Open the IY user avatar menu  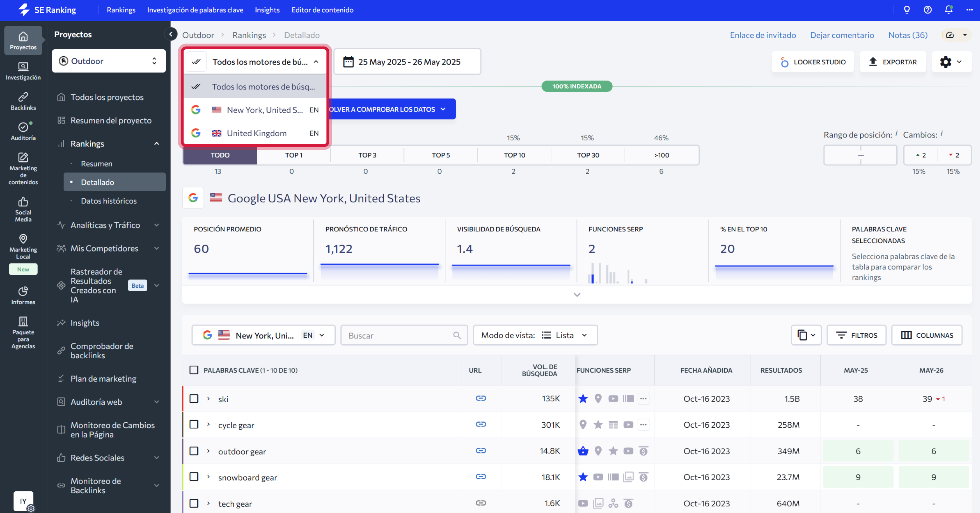[x=24, y=501]
